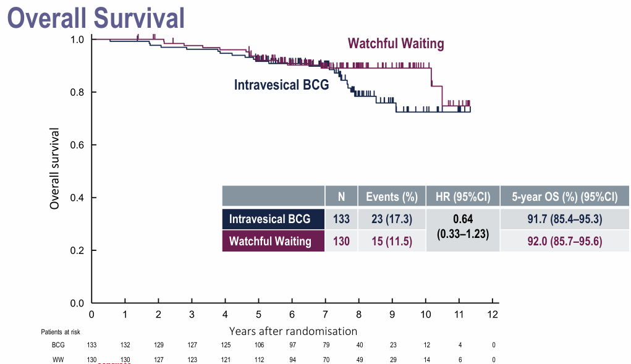Click the "23 (17.3)" events cell
The height and width of the screenshot is (364, 631).
[392, 219]
